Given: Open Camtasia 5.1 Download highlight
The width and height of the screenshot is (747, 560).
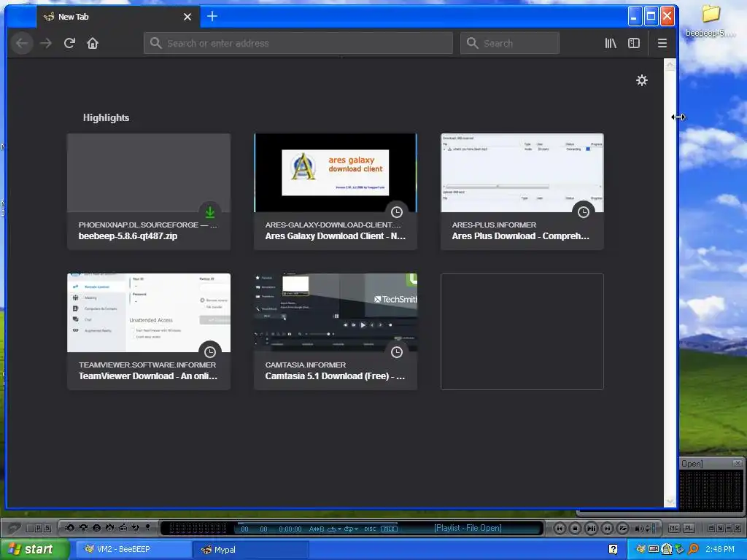Looking at the screenshot, I should [x=336, y=332].
